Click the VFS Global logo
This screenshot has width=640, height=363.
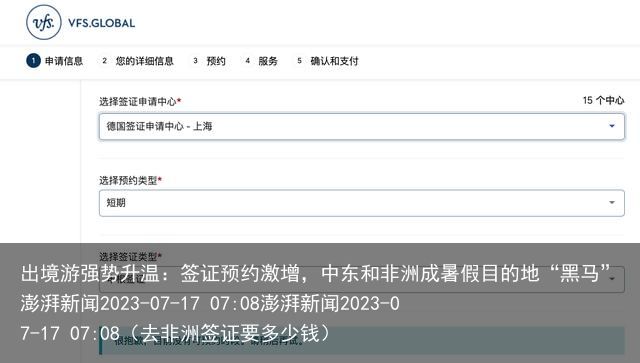(81, 22)
